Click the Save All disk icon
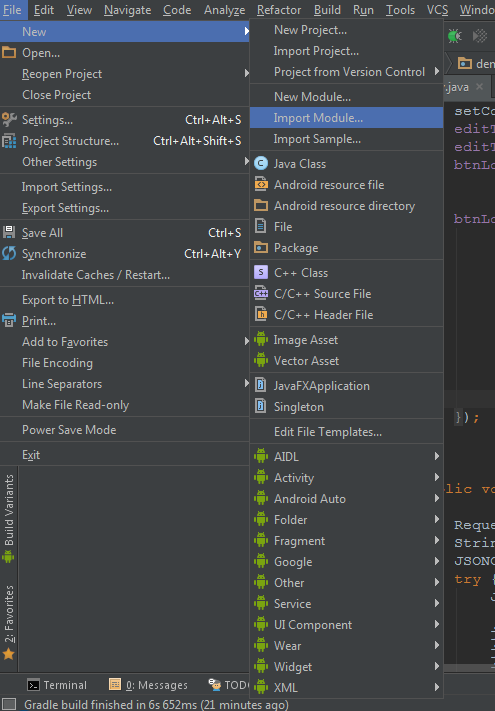 (9, 233)
